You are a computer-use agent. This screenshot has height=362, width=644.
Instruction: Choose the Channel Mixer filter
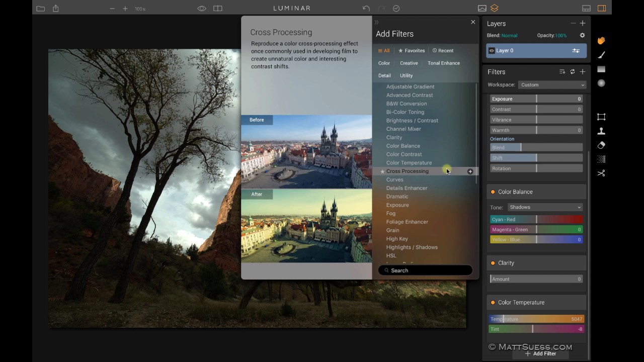coord(404,129)
